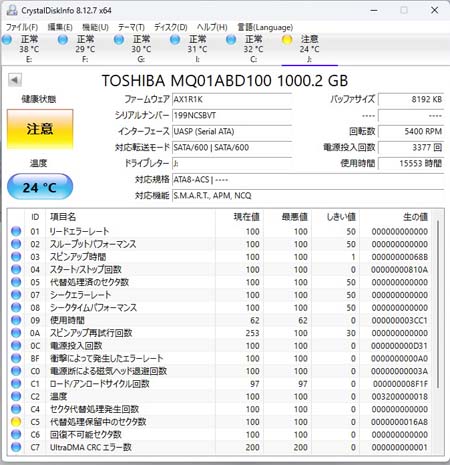Image resolution: width=450 pixels, height=465 pixels.
Task: Click the drive title TOSHIBA MQ01ABD100 1000.2 GB
Action: 225,81
